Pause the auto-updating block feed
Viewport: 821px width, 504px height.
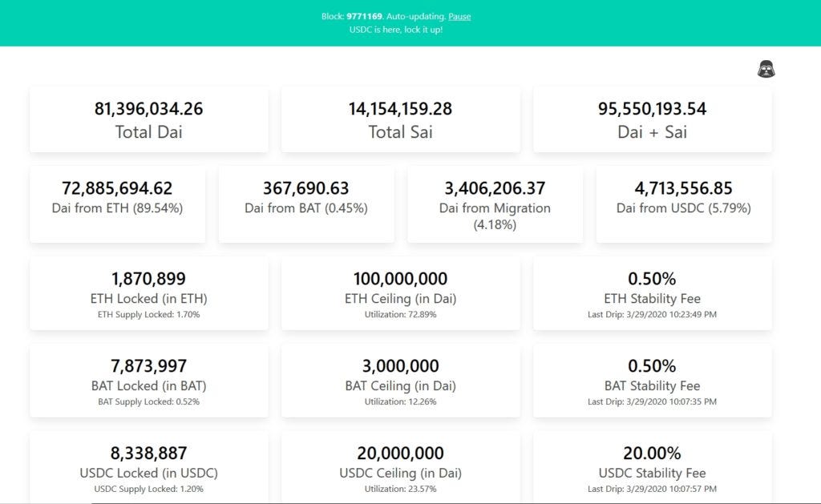(x=459, y=16)
